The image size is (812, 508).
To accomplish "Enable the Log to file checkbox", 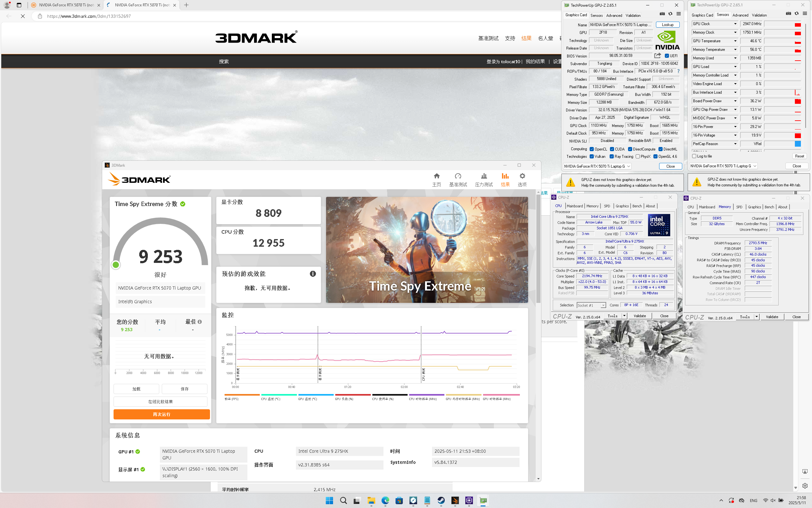I will point(694,156).
